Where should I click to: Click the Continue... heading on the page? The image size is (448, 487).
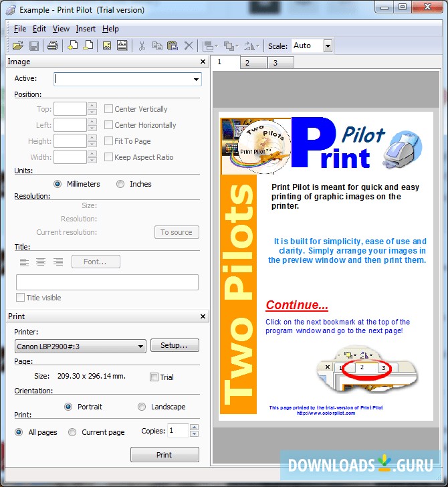point(297,305)
